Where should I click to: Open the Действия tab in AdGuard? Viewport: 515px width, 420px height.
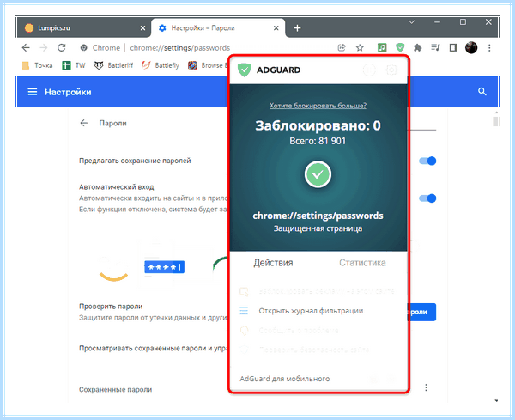[x=273, y=263]
